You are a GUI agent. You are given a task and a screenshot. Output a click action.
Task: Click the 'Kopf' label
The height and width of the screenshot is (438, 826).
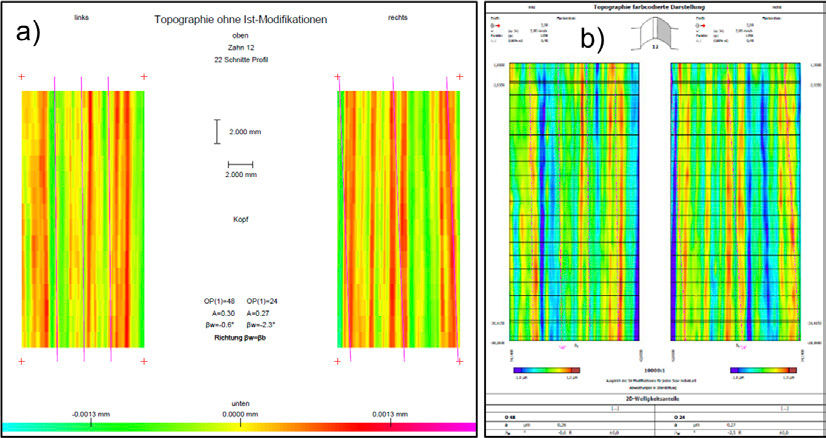click(x=240, y=220)
